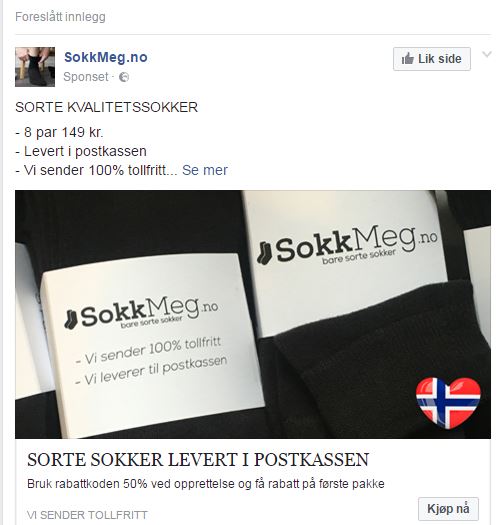Open the SORTE SOKKER LEVERT I POSTKASSEN headline
This screenshot has height=525, width=498.
pos(198,459)
